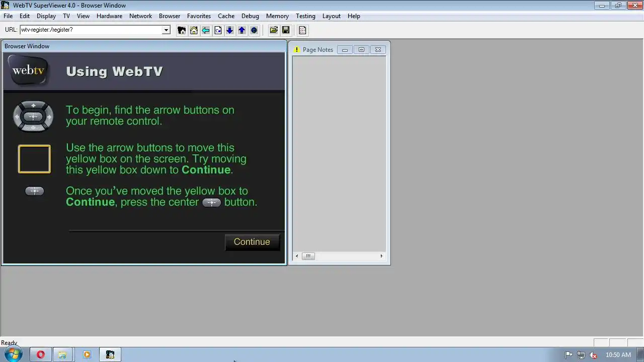Screen dimensions: 644x362
Task: Click the muted volume tray icon
Action: pos(593,355)
